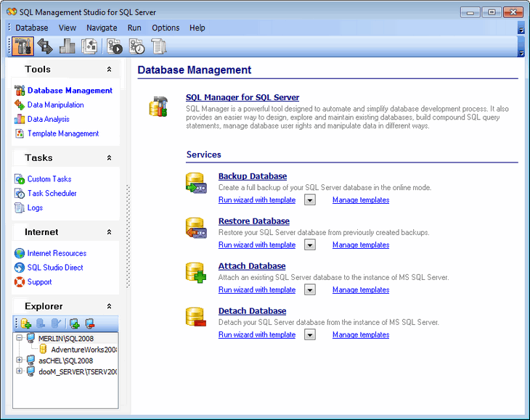Open the Data Manipulation toolbar icon

[x=45, y=46]
